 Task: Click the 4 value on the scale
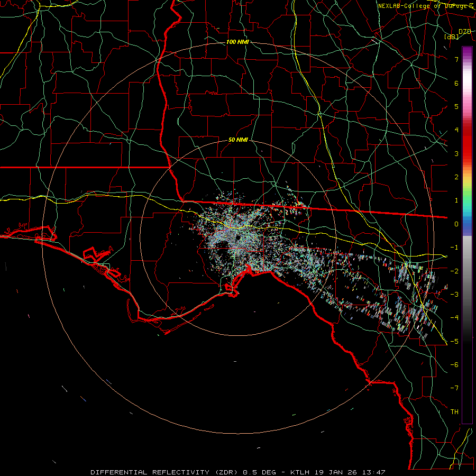[x=456, y=130]
